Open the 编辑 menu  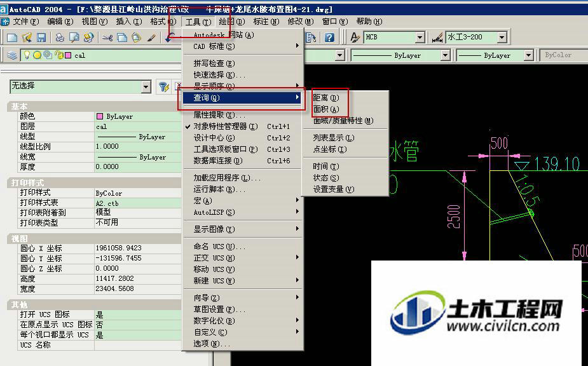(60, 22)
